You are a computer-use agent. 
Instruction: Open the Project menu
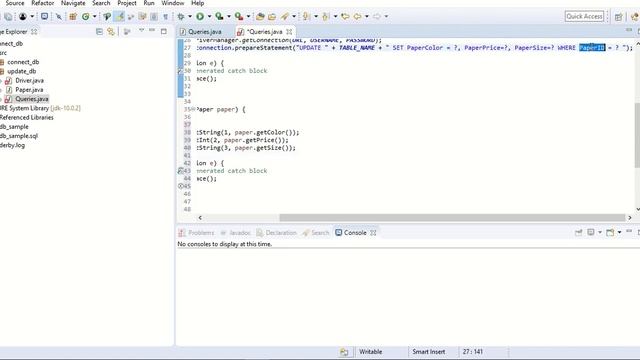127,3
